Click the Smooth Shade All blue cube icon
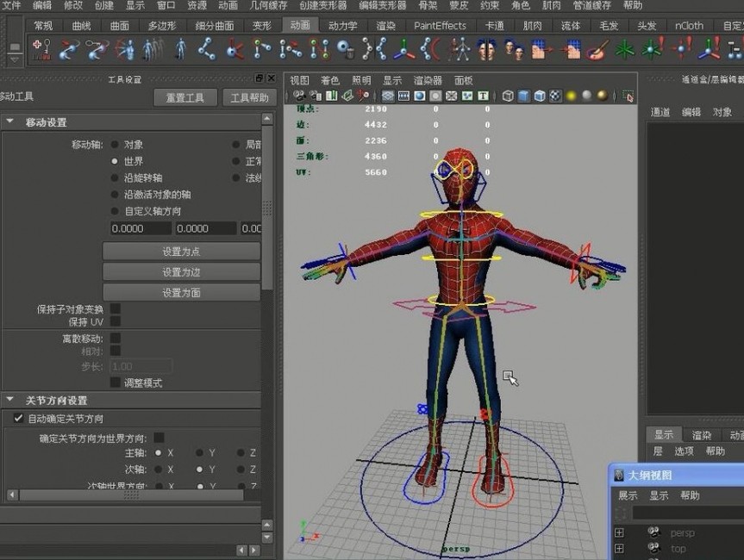Image resolution: width=744 pixels, height=560 pixels. click(x=523, y=96)
